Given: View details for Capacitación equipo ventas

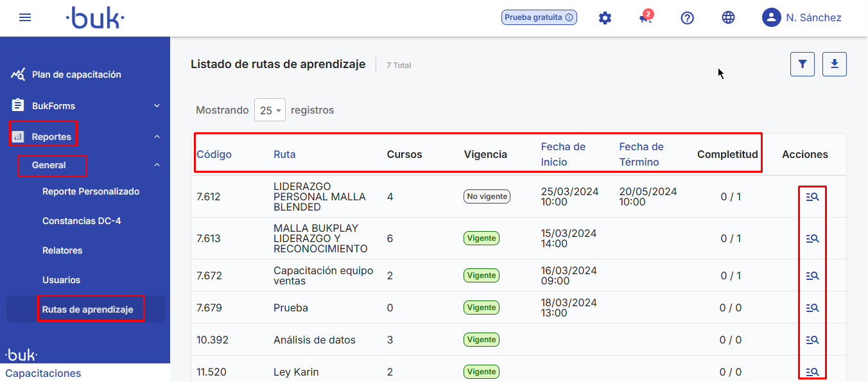Looking at the screenshot, I should coord(812,275).
